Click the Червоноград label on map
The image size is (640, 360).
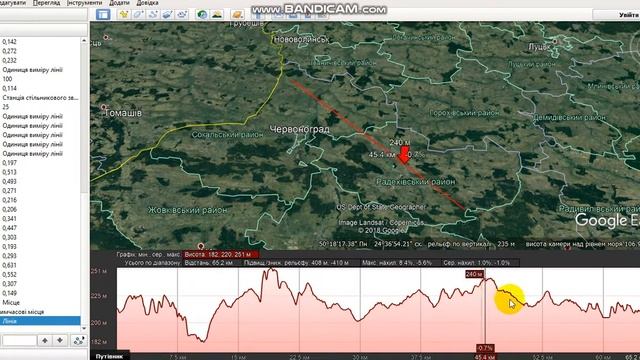300,129
